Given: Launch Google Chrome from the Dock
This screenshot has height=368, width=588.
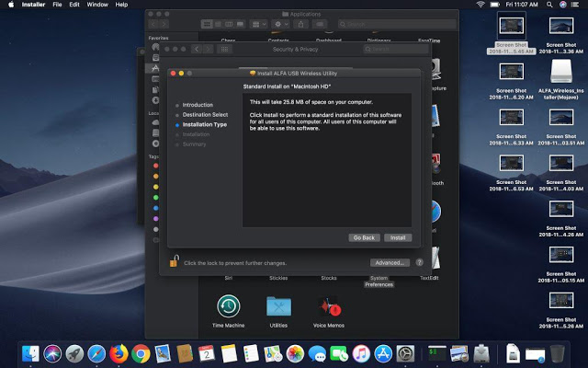Looking at the screenshot, I should point(141,352).
